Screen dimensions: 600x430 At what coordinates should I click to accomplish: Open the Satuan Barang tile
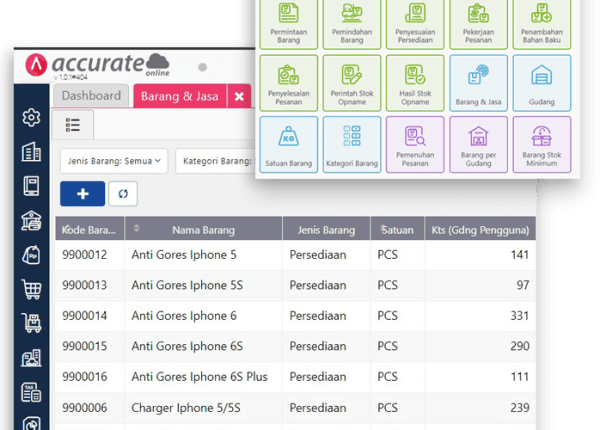pyautogui.click(x=288, y=145)
